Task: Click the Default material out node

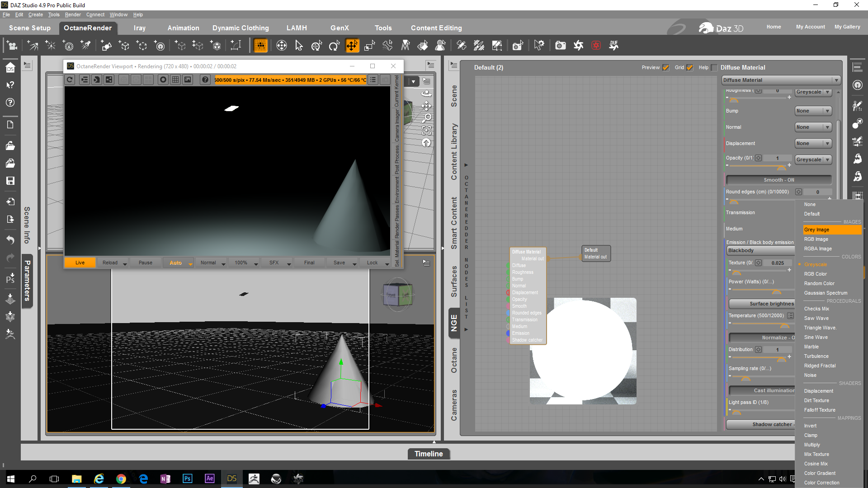Action: tap(595, 253)
